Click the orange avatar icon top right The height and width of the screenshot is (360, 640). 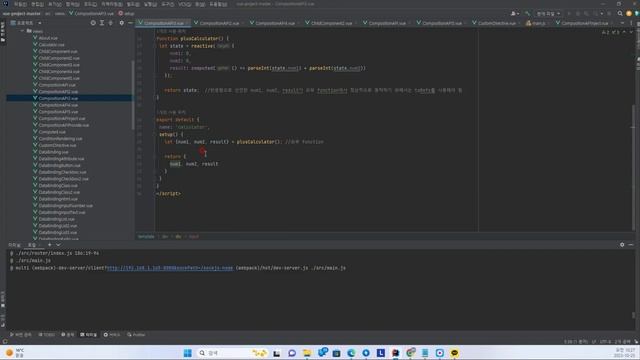pos(629,13)
